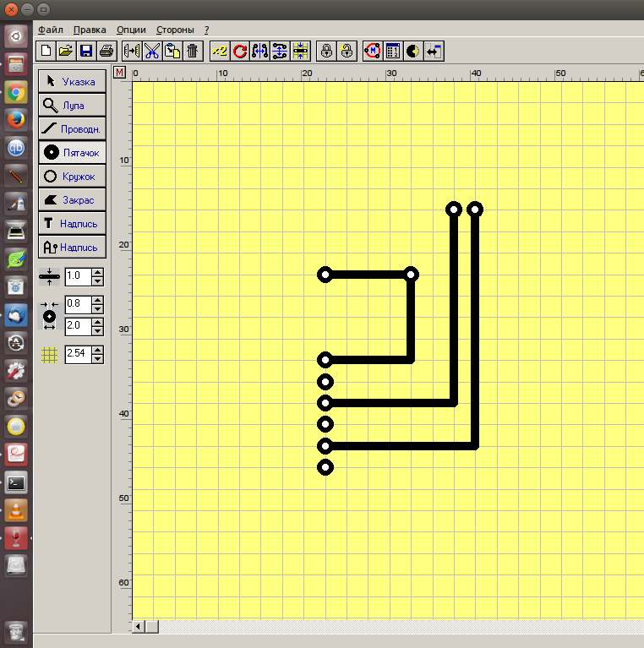Click the x2 duplicate icon

coord(220,52)
